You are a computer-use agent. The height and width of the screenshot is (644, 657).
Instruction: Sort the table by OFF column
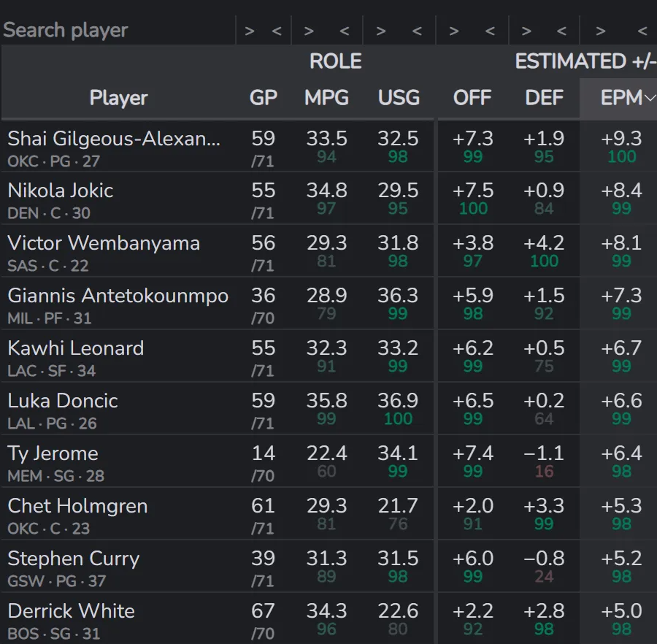pyautogui.click(x=472, y=98)
